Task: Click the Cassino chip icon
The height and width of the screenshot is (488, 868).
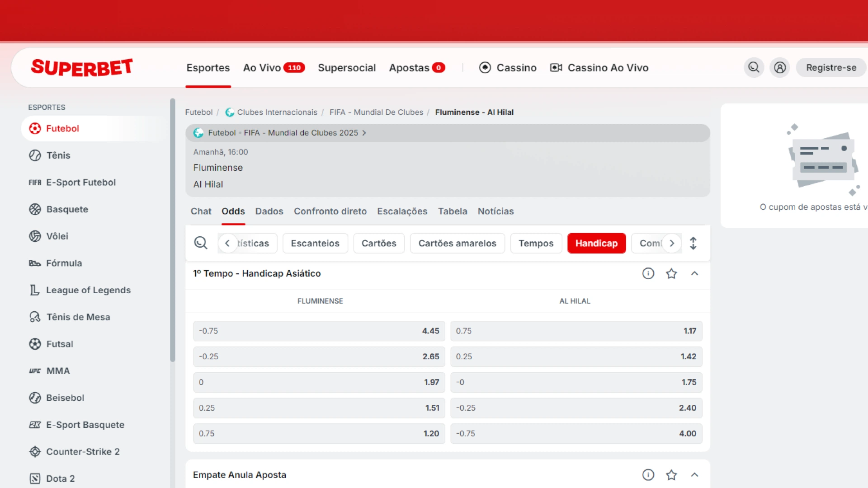Action: 485,67
